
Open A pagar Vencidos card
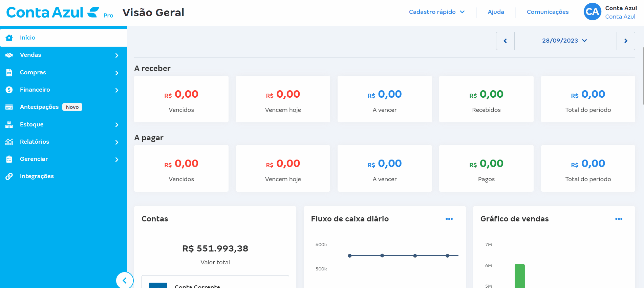click(x=181, y=168)
